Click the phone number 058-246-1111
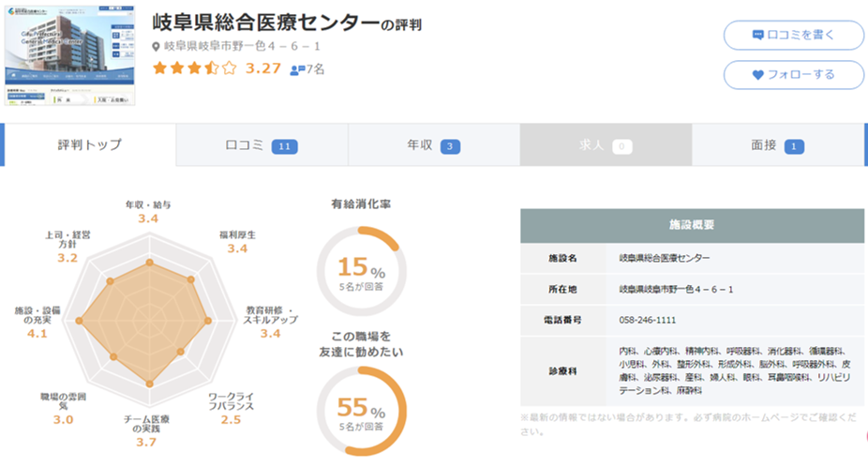 click(647, 320)
